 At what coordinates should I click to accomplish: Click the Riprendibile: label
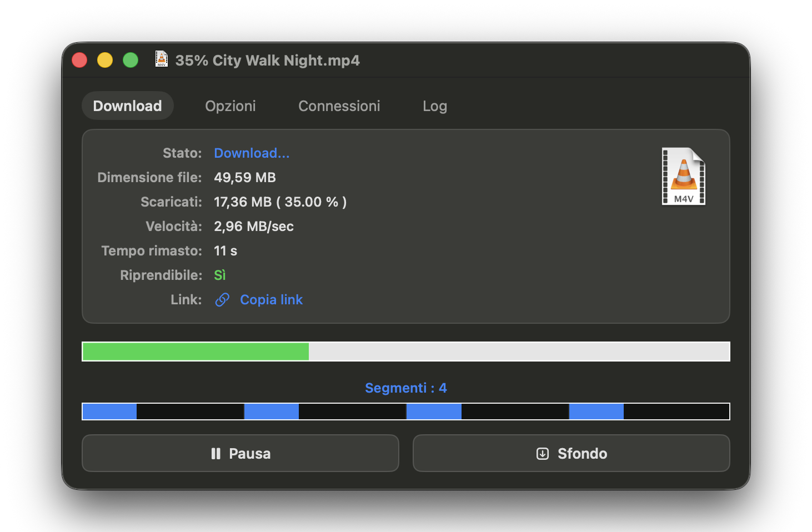click(x=161, y=275)
